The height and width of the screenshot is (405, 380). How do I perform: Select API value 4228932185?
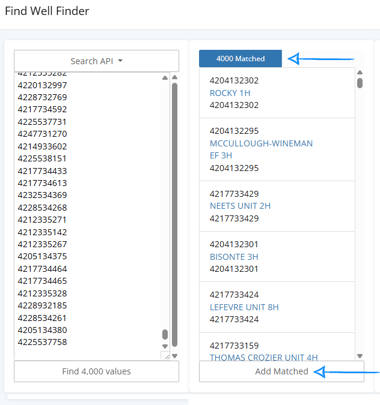tap(42, 305)
